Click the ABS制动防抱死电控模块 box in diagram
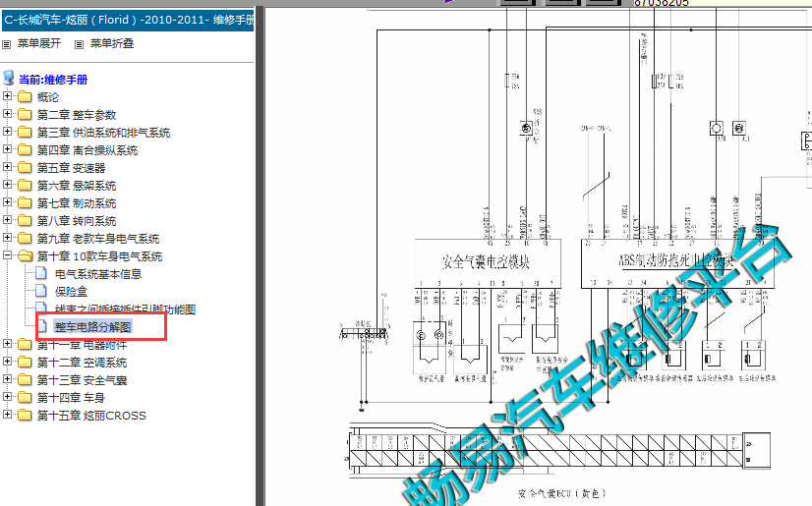The height and width of the screenshot is (506, 812). click(x=677, y=263)
